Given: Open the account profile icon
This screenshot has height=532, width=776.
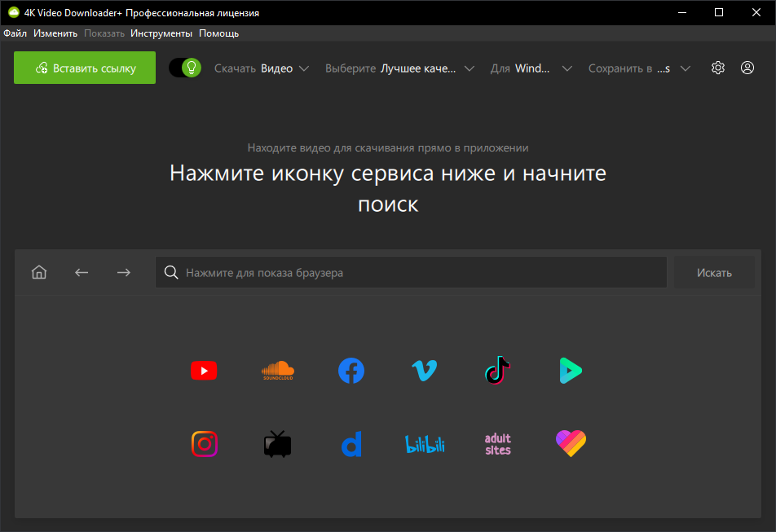Looking at the screenshot, I should point(747,68).
